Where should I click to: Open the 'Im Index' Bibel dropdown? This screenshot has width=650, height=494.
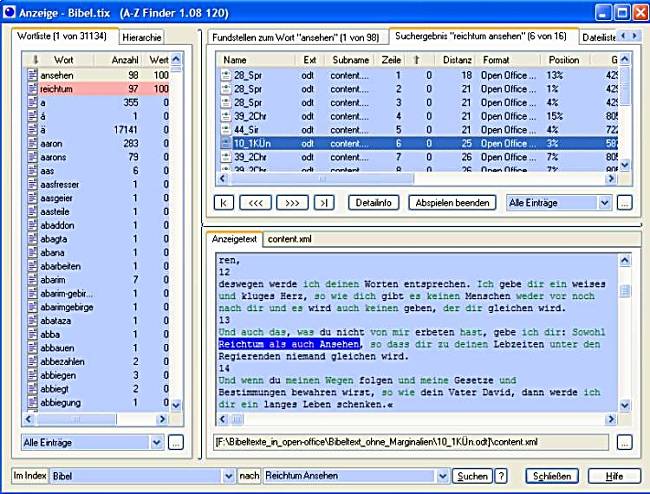(x=228, y=476)
